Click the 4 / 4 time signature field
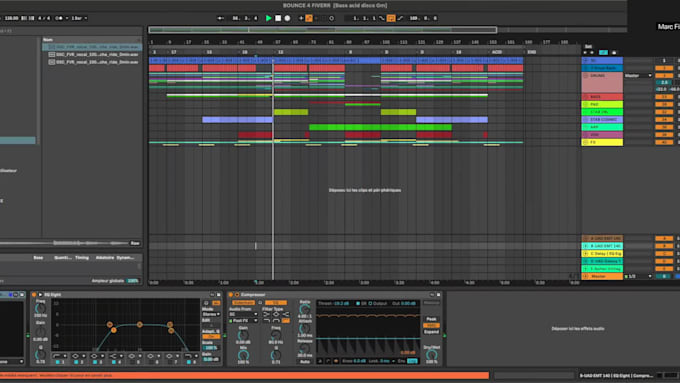The width and height of the screenshot is (680, 383). pyautogui.click(x=44, y=18)
